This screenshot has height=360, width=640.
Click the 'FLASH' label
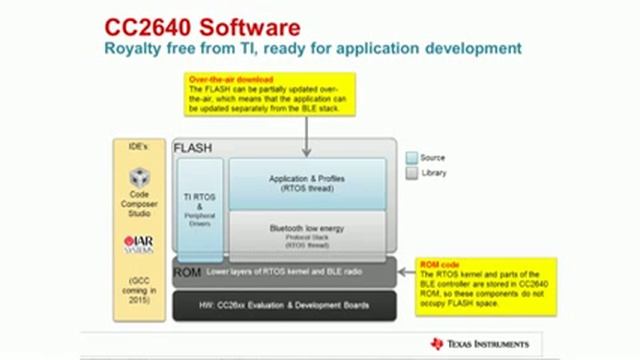[193, 148]
